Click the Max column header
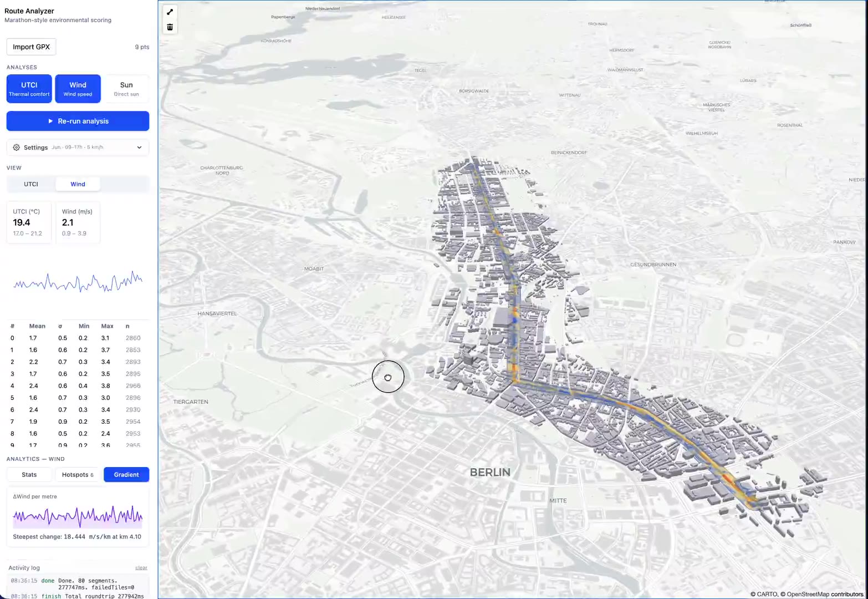Viewport: 868px width, 599px height. (107, 326)
